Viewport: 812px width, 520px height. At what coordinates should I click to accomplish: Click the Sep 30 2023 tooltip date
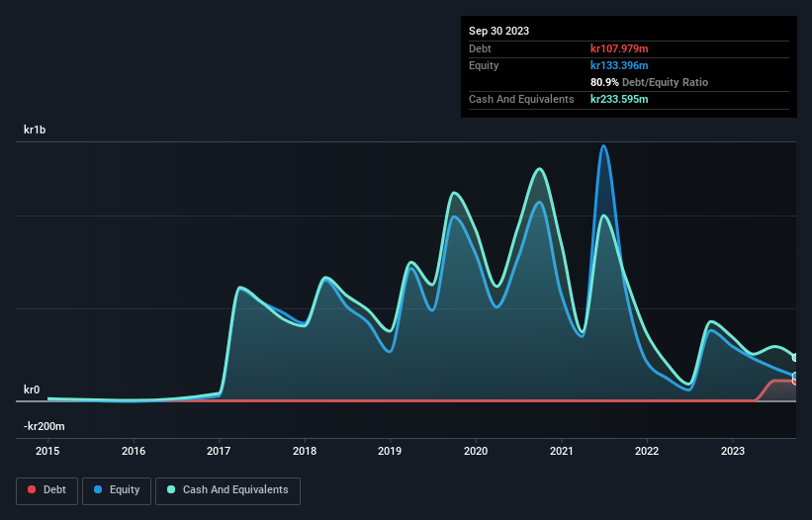click(x=498, y=31)
